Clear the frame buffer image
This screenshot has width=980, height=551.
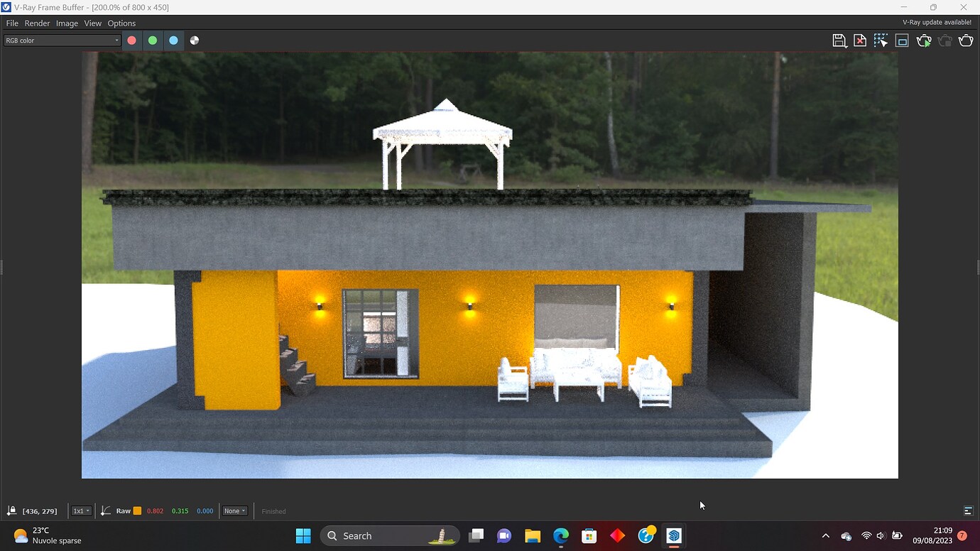(x=860, y=40)
